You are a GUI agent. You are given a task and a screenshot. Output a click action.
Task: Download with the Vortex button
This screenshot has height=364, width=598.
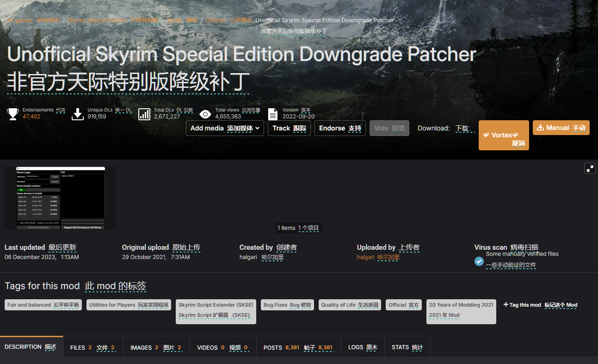coord(504,135)
